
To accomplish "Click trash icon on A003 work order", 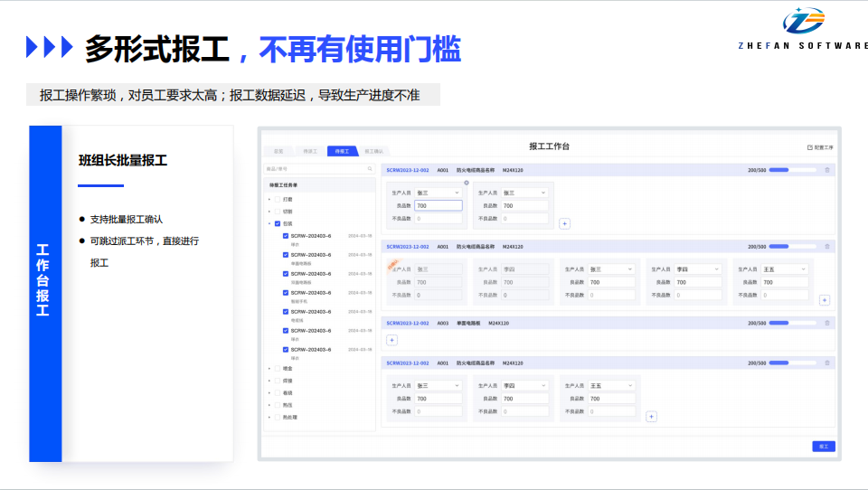I will pyautogui.click(x=826, y=323).
